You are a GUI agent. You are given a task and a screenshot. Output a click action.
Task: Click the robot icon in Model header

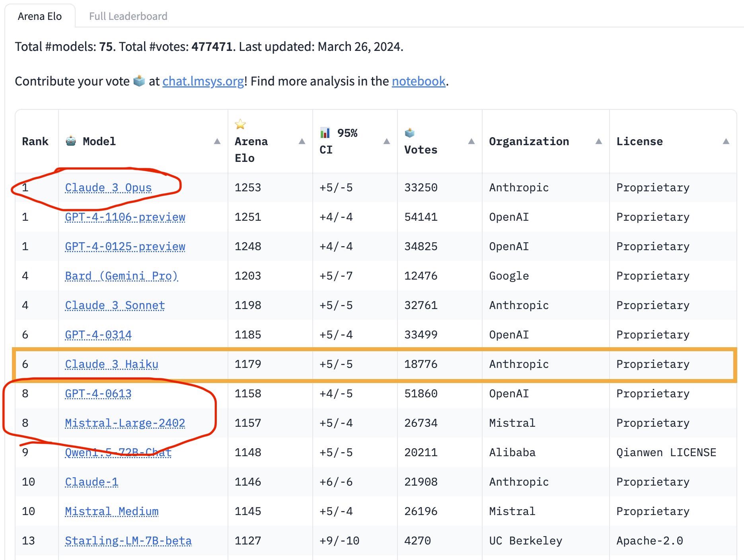tap(71, 141)
